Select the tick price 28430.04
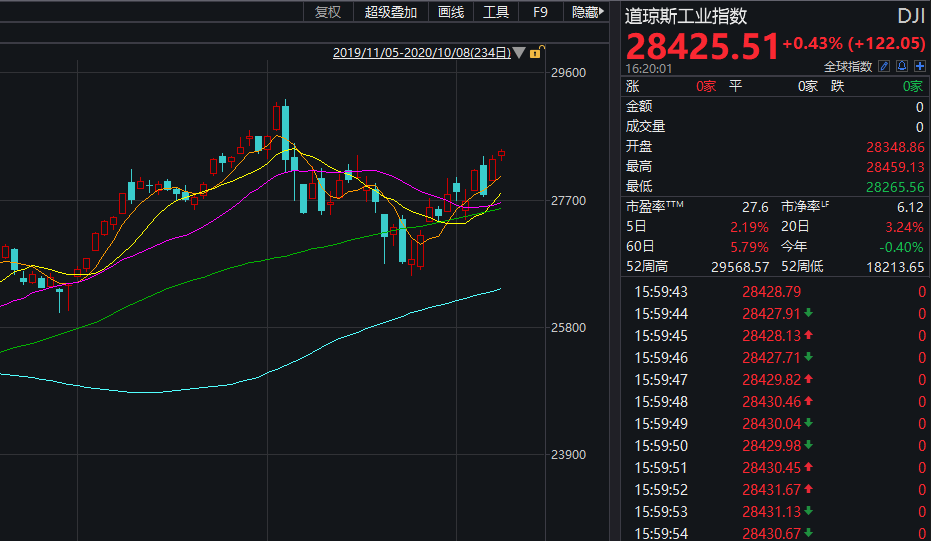 pos(771,423)
